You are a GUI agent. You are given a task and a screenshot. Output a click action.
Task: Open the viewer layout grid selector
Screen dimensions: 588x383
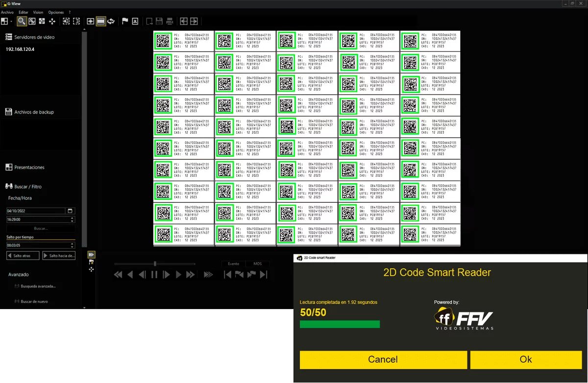point(4,21)
